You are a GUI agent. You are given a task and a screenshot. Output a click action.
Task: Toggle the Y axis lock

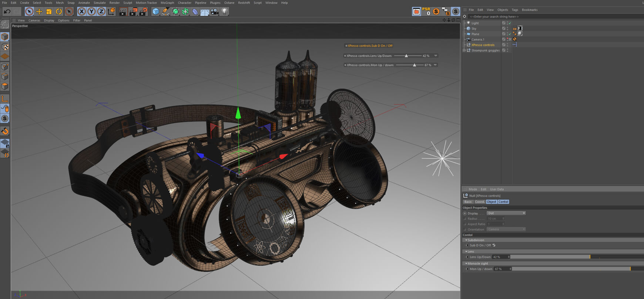pyautogui.click(x=91, y=11)
